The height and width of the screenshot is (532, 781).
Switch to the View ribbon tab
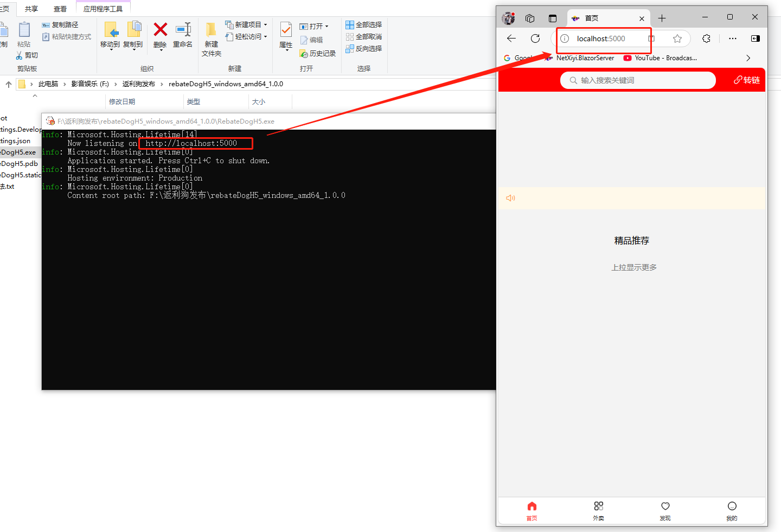coord(60,9)
